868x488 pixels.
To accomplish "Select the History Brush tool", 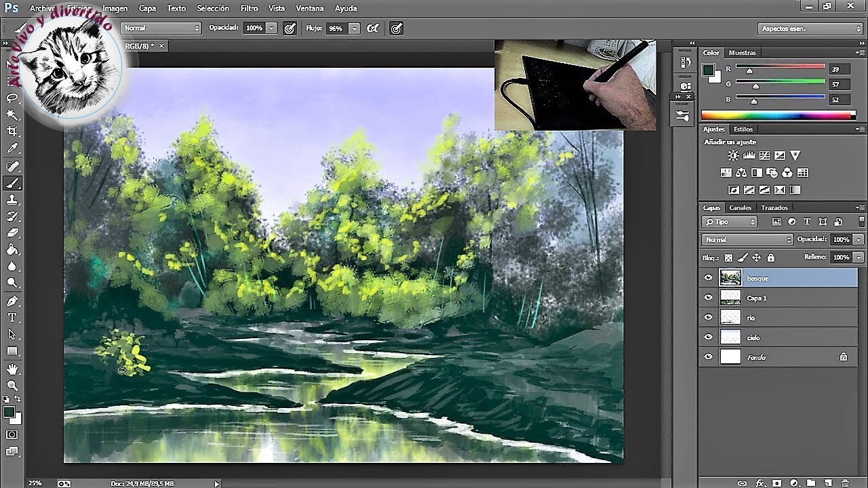I will tap(12, 217).
